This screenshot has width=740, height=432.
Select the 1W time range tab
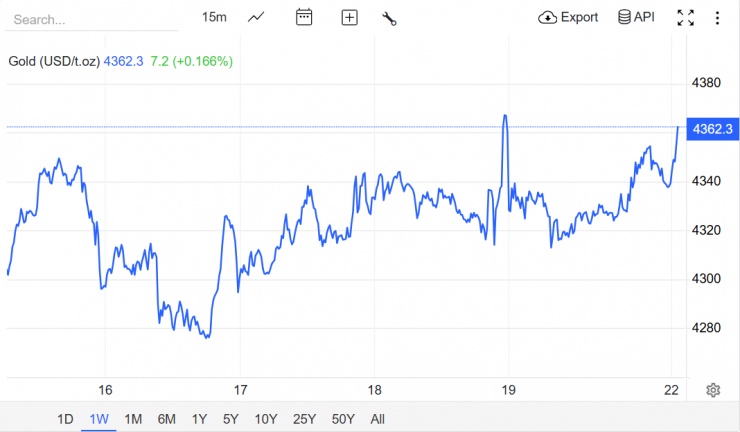(99, 419)
